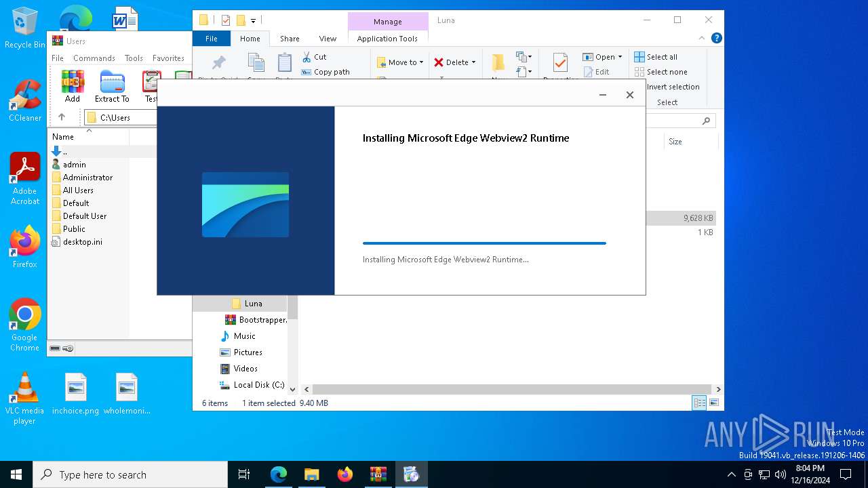Image resolution: width=868 pixels, height=488 pixels.
Task: Click Cut in Explorer ribbon
Action: 314,57
